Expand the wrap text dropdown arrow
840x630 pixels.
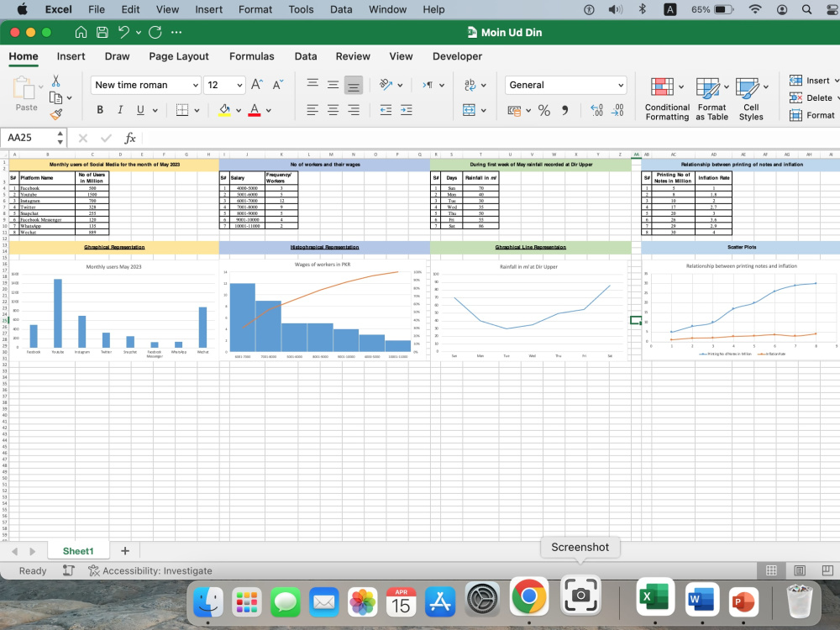(x=483, y=85)
